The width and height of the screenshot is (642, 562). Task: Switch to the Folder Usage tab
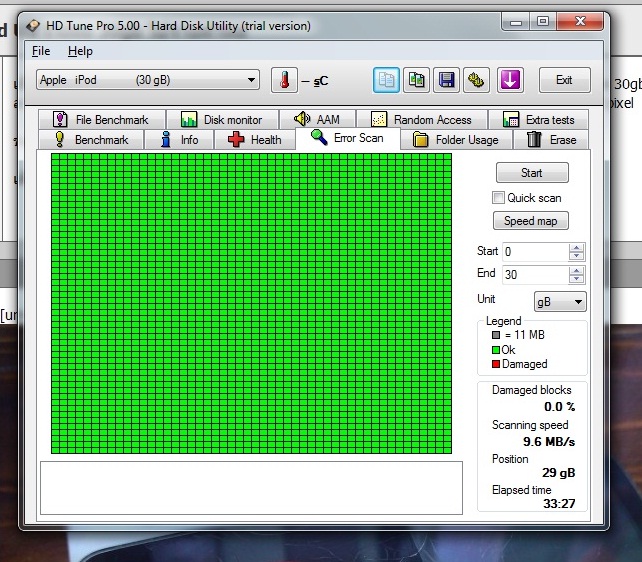455,140
